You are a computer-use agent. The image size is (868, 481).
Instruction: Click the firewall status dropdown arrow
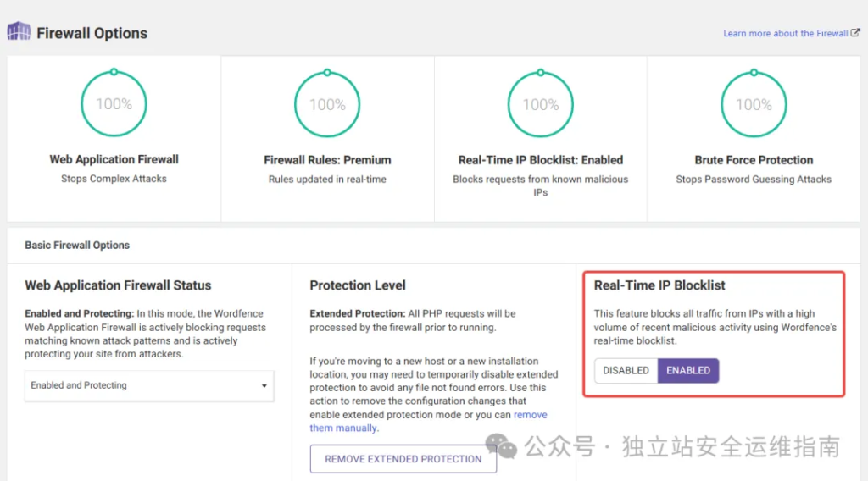264,386
